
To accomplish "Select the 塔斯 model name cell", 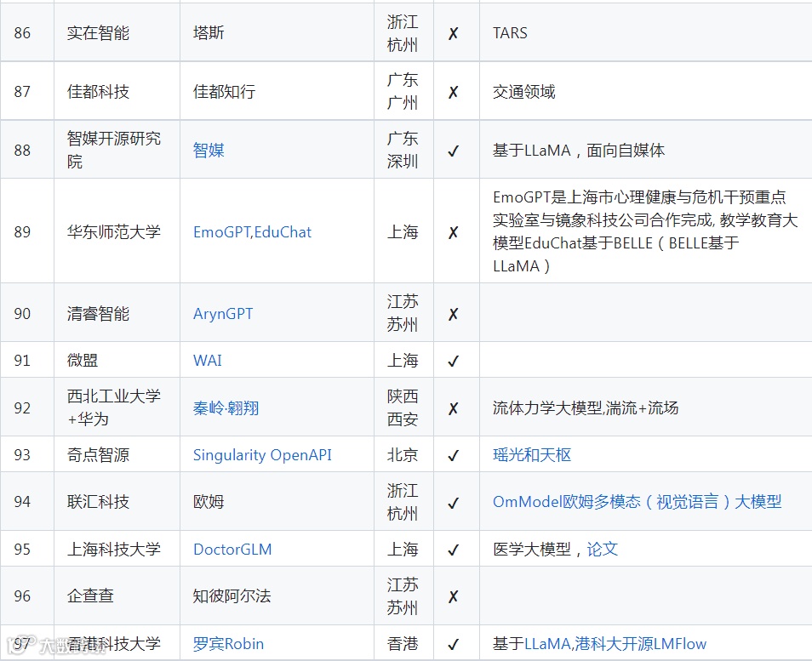I will 277,32.
